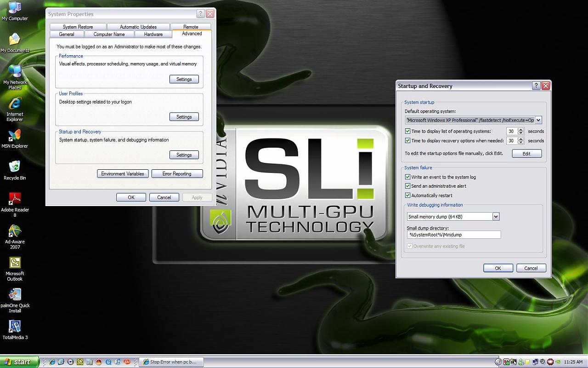Click the Recycle Bin desktop icon

tap(15, 167)
